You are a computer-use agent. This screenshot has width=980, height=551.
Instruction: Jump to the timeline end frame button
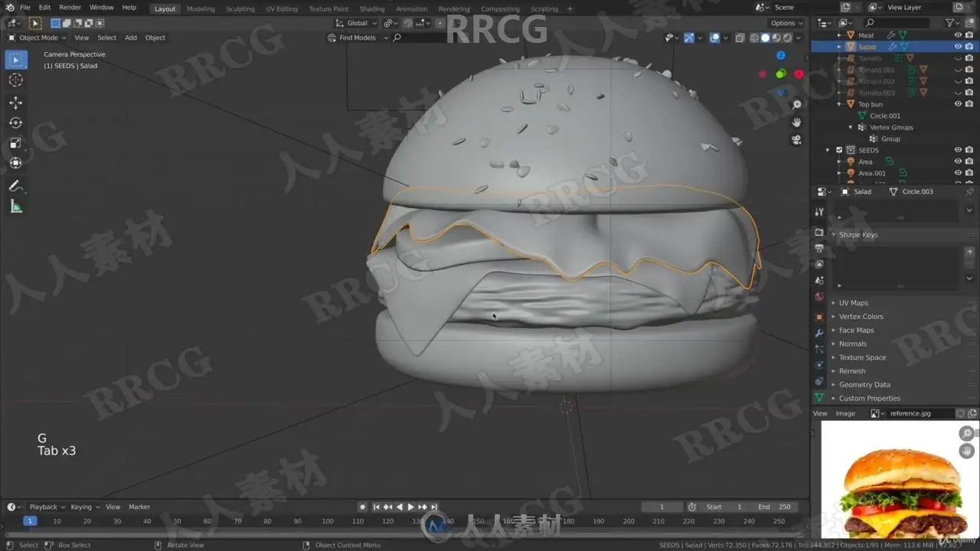434,507
